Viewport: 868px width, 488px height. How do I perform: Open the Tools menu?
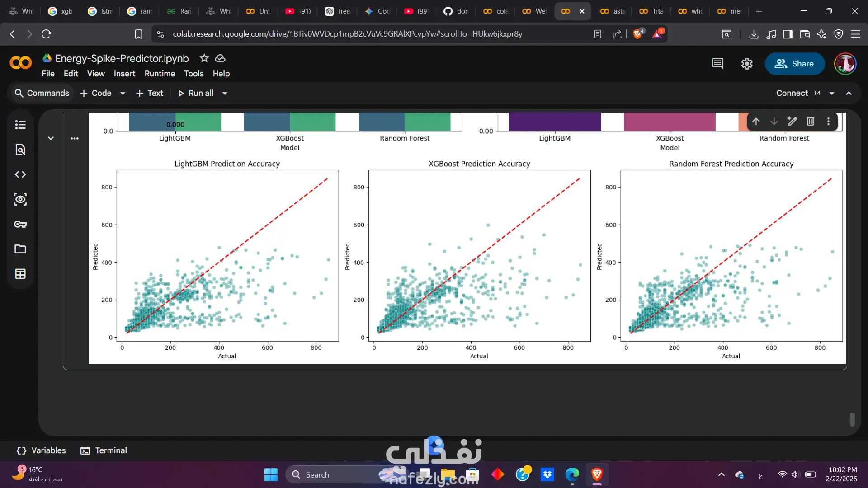coord(193,74)
